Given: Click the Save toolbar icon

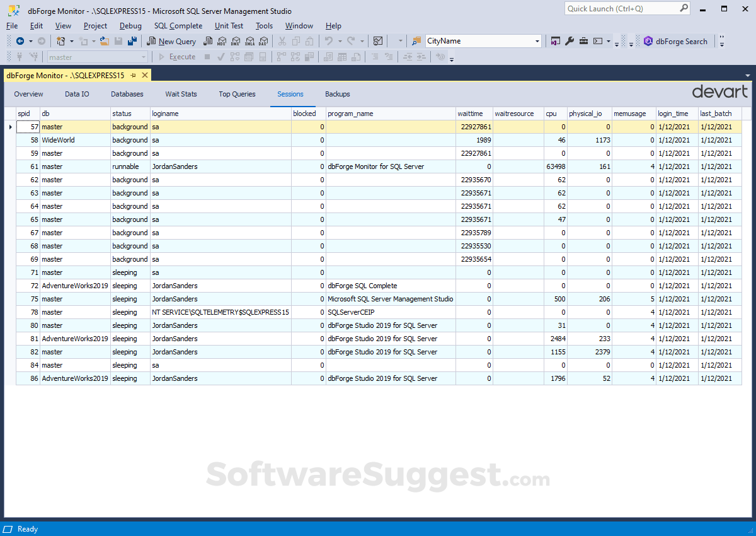Looking at the screenshot, I should 118,40.
